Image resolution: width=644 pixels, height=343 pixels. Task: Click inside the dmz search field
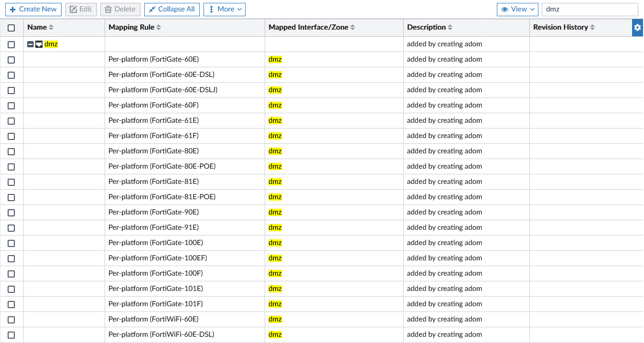[590, 9]
